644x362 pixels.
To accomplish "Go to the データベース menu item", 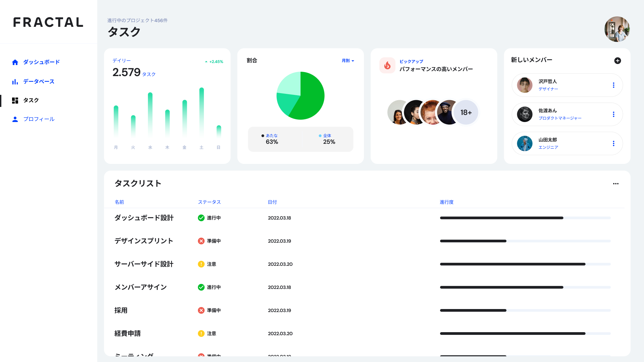I will [39, 81].
